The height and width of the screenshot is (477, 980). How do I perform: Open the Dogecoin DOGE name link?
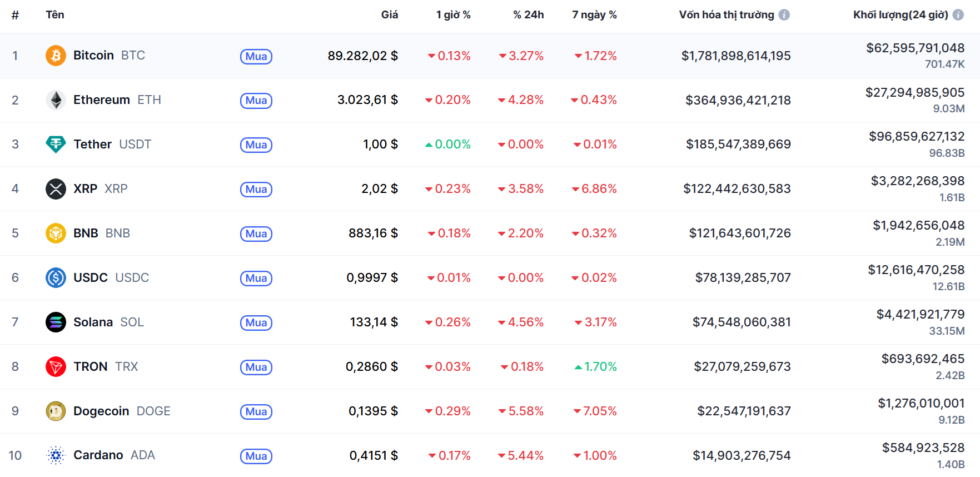point(122,411)
